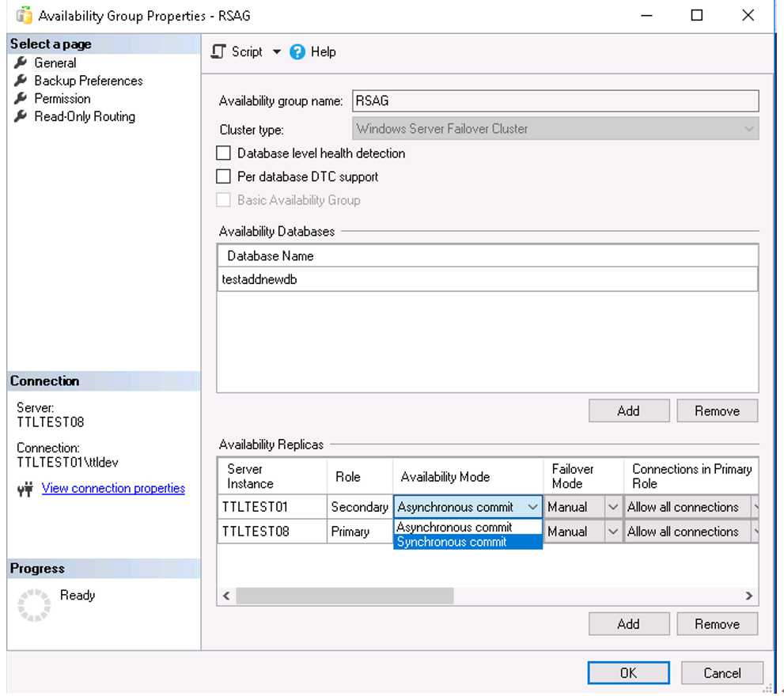This screenshot has width=784, height=700.
Task: Select the testaddnewdb database row
Action: 487,279
